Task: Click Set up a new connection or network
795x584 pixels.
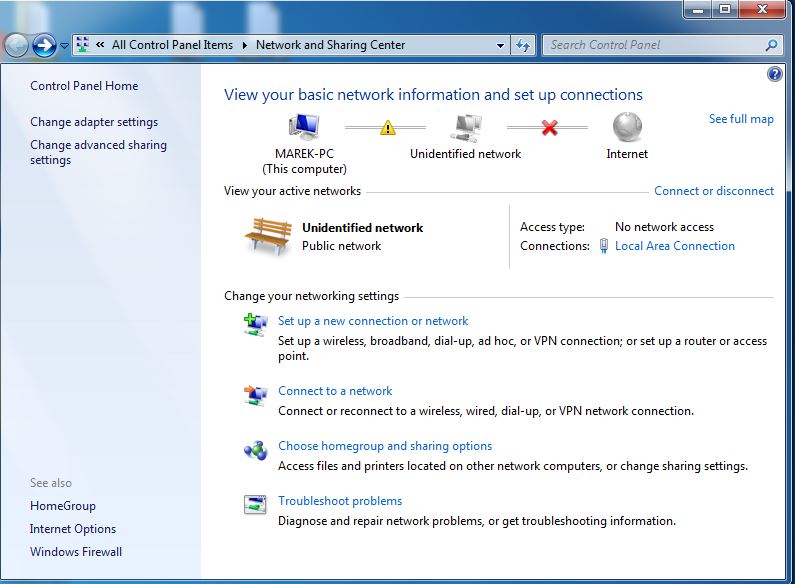Action: [x=373, y=321]
